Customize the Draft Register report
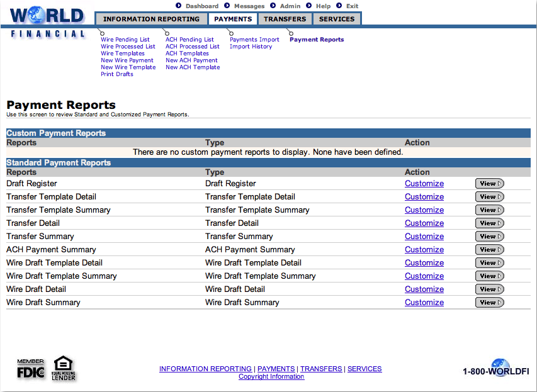The width and height of the screenshot is (537, 392). [424, 184]
